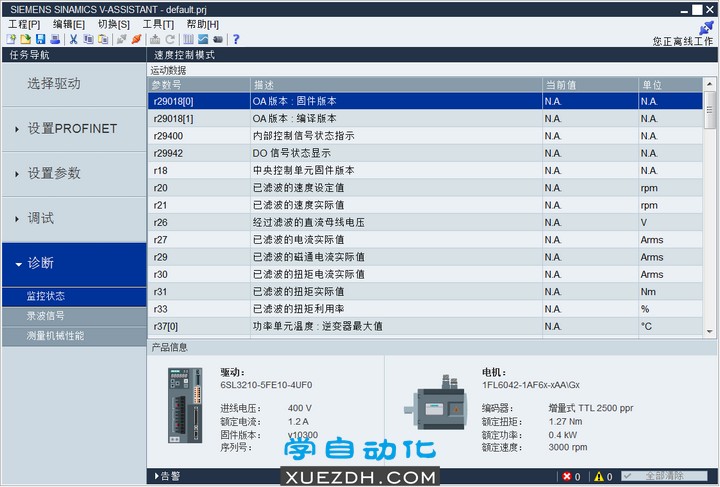Click the vertical scrollbar thumb

709,110
